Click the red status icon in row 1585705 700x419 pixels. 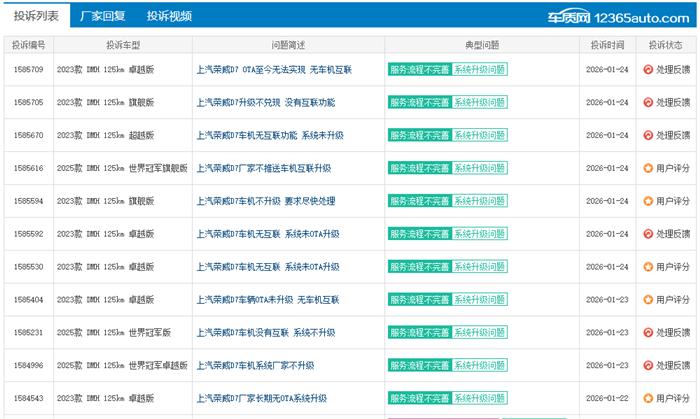[648, 103]
